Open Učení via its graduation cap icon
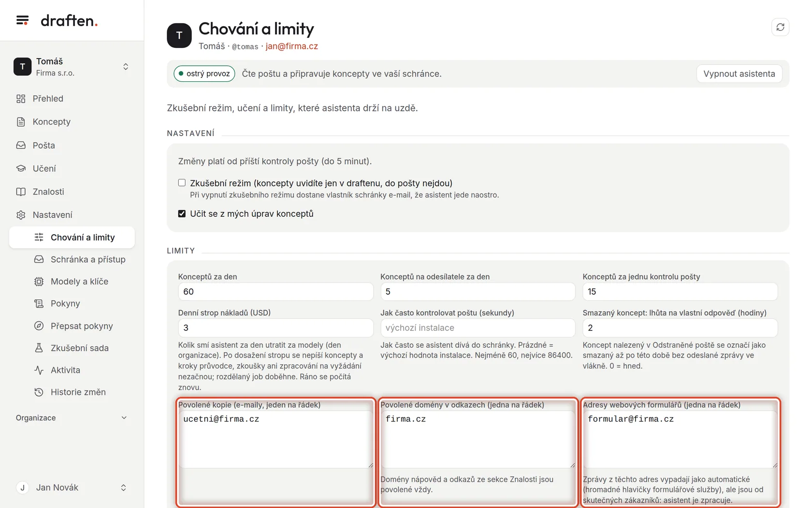Viewport: 812px width, 508px height. (21, 168)
